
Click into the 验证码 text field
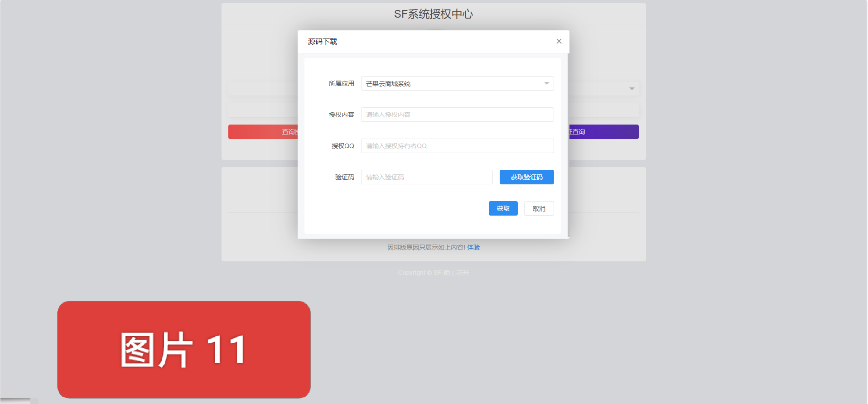pos(426,177)
